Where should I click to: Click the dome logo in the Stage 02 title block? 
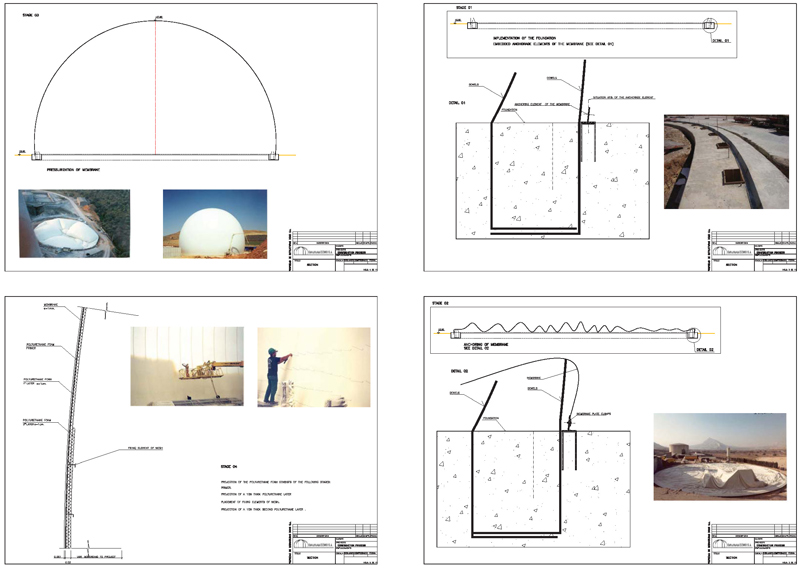(720, 544)
